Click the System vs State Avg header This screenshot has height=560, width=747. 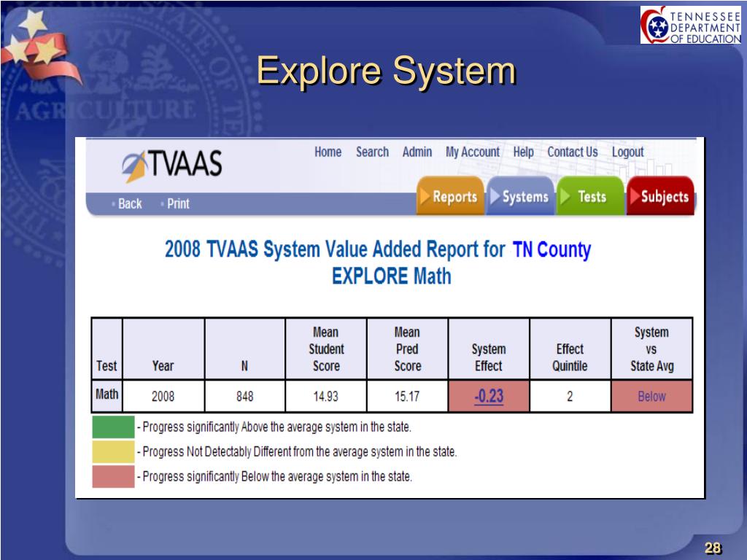(651, 349)
